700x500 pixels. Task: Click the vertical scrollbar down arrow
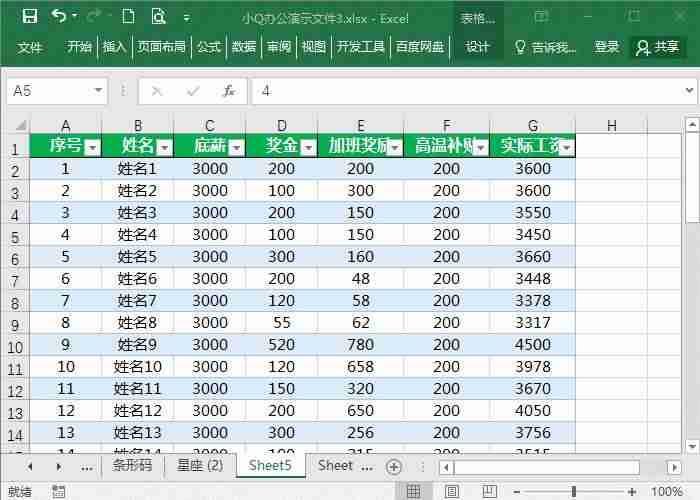pyautogui.click(x=692, y=446)
